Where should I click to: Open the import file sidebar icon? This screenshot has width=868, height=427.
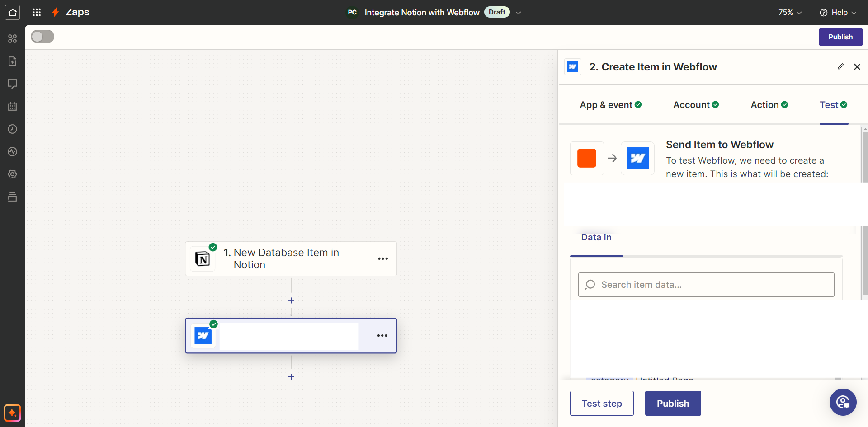12,61
